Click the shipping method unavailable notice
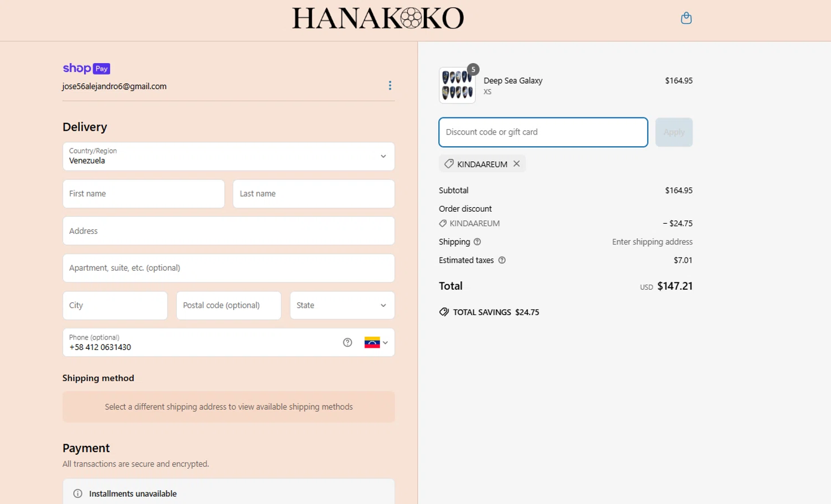 [x=228, y=407]
